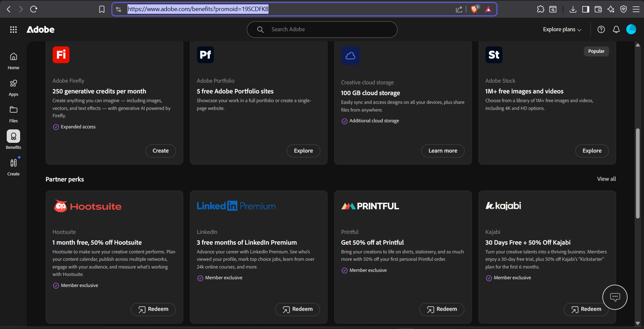Open Create in sidebar

13,167
